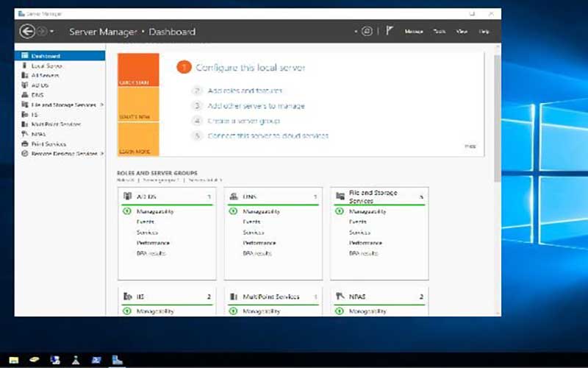
Task: Open the navigation history dropdown arrow
Action: 52,32
